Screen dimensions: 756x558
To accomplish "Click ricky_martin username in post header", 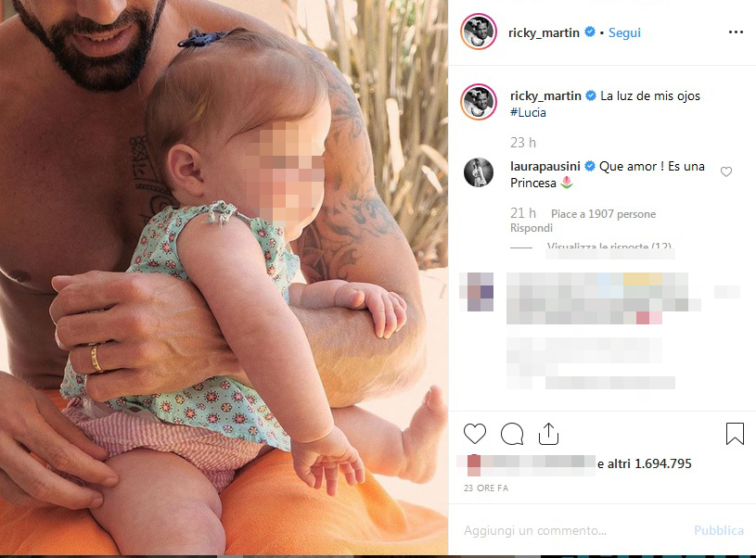I will point(544,32).
